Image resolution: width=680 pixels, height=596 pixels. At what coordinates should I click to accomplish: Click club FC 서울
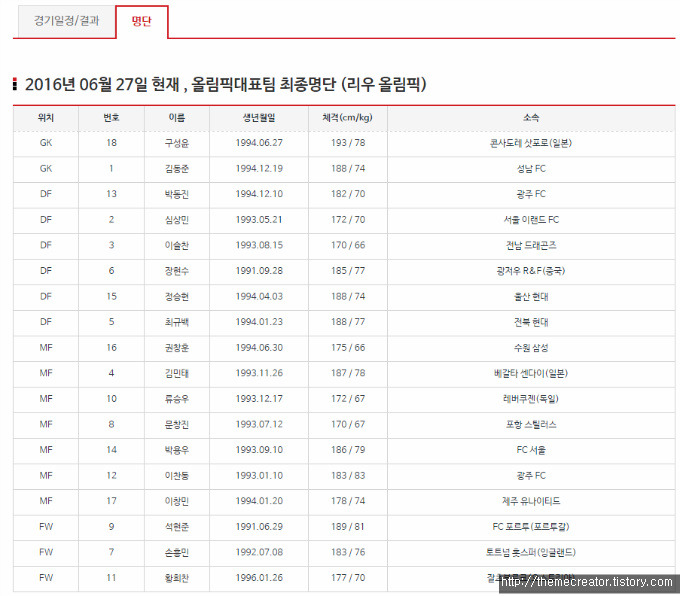tap(531, 450)
